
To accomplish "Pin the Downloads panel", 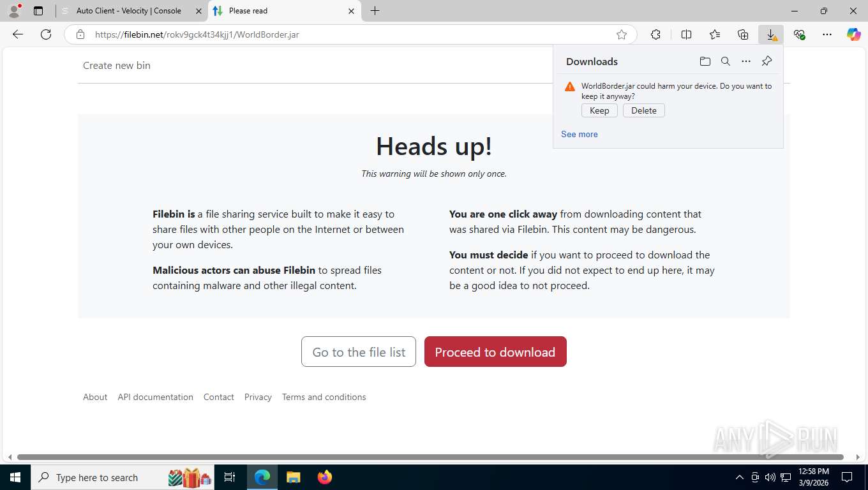I will pyautogui.click(x=767, y=61).
